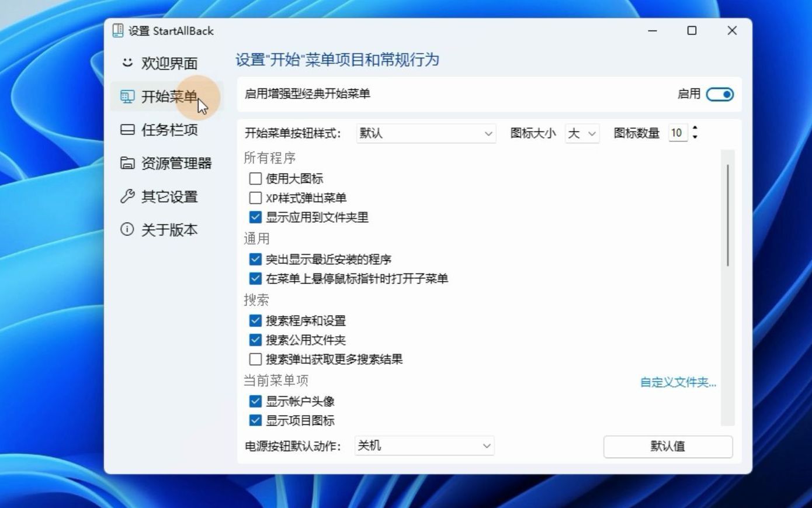Click the monitor icon beside 开始菜单
Screen dimensions: 812x508
point(127,96)
